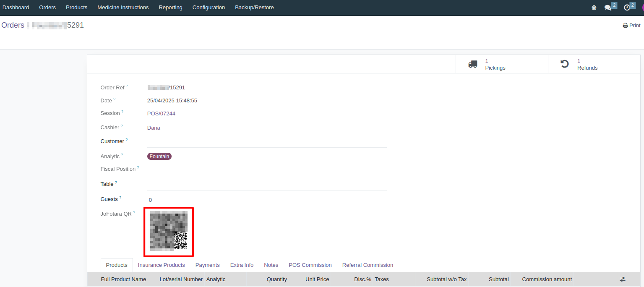Screen dimensions: 644x287
Task: Sort by Lot/serial Number column
Action: point(181,279)
